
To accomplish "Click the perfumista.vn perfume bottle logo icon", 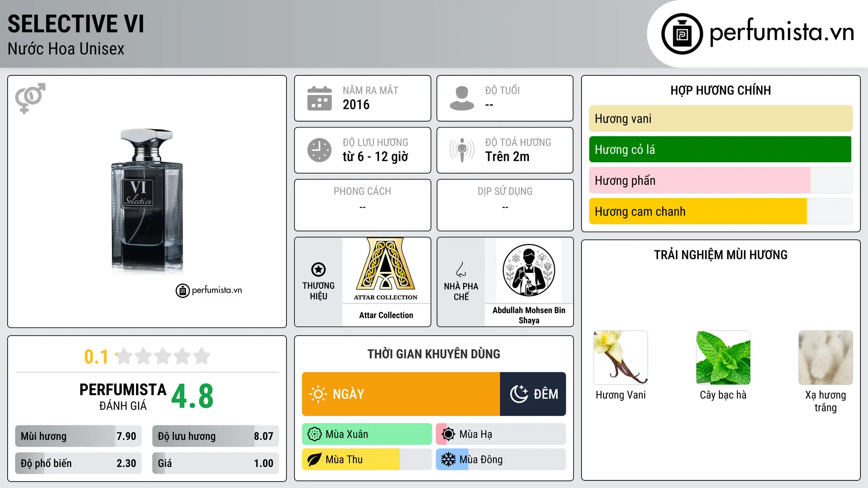I will (682, 34).
